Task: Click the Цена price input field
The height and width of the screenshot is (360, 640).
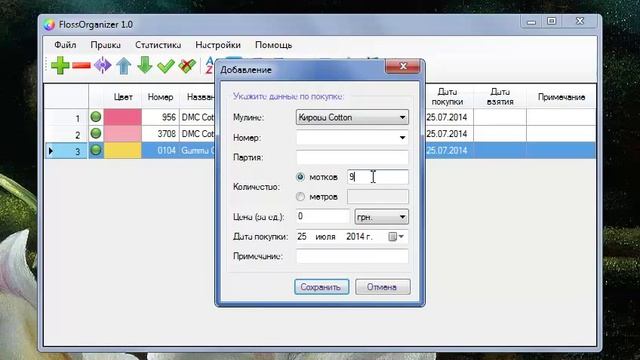Action: coord(323,216)
